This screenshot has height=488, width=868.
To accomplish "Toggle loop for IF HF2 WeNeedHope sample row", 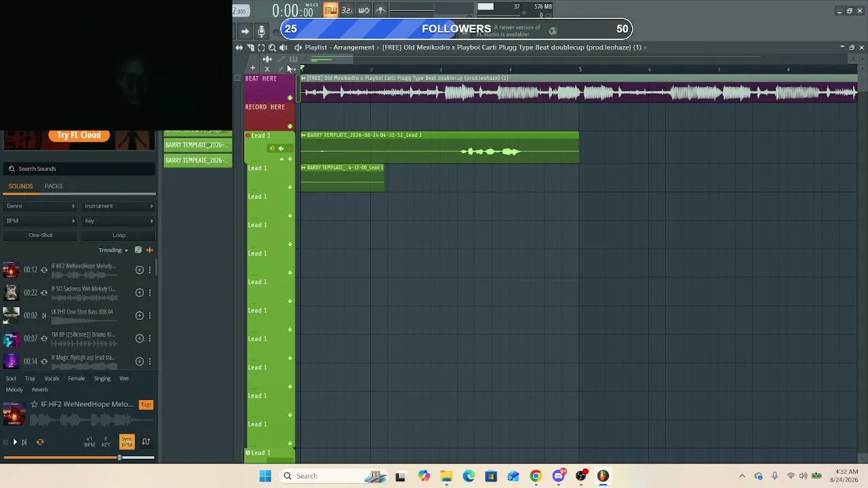I will point(44,270).
